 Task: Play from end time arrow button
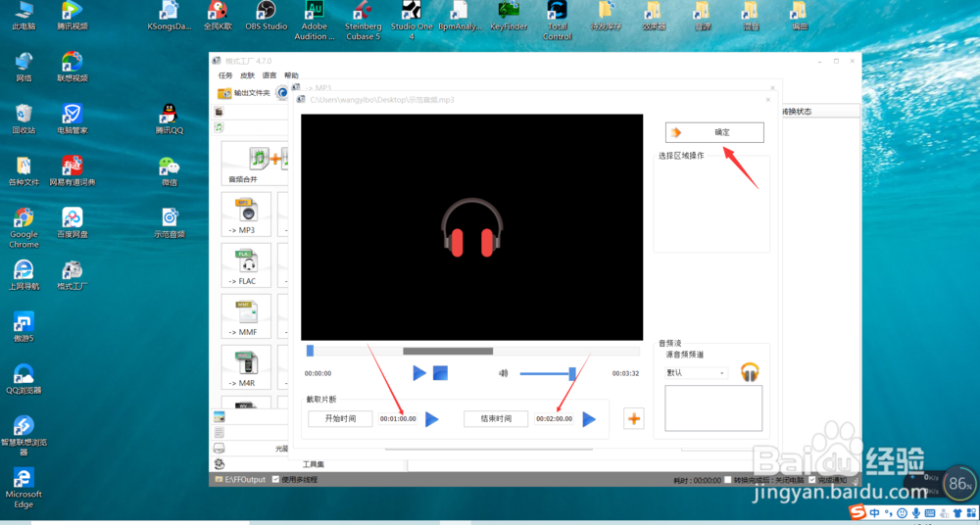click(589, 419)
